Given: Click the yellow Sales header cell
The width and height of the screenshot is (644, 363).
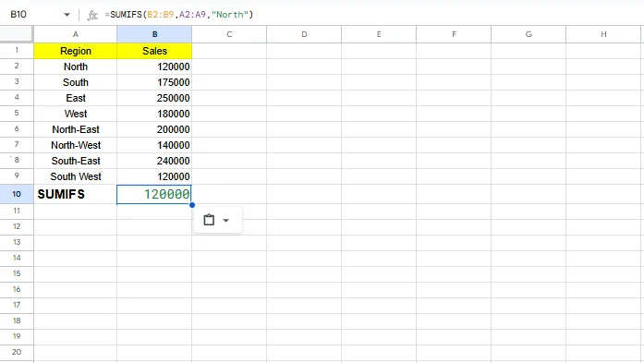Looking at the screenshot, I should click(154, 51).
